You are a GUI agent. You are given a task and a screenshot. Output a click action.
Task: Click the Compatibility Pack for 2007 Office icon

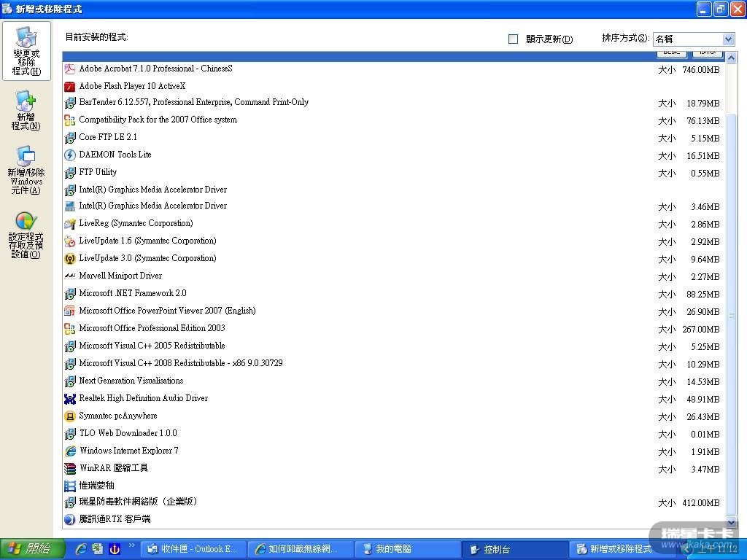pos(70,120)
